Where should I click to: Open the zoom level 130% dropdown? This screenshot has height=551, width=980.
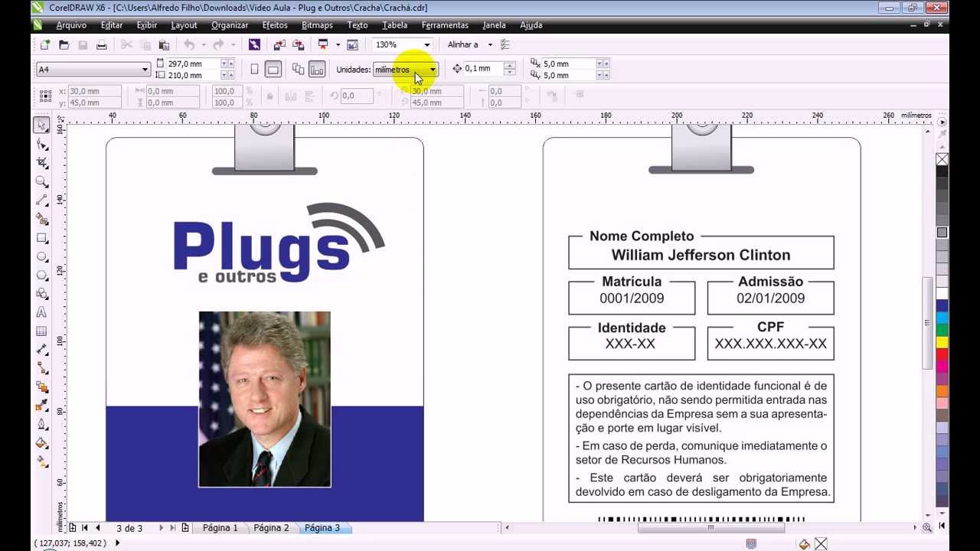[426, 45]
